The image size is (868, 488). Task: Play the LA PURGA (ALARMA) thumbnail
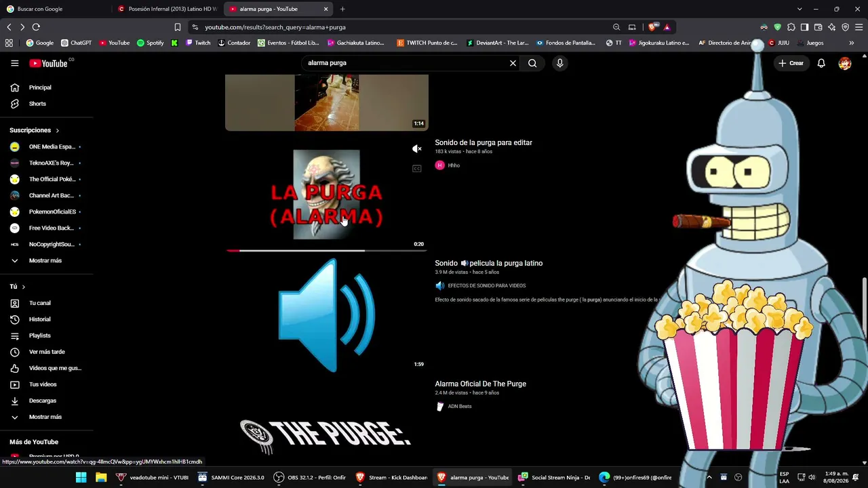[327, 195]
